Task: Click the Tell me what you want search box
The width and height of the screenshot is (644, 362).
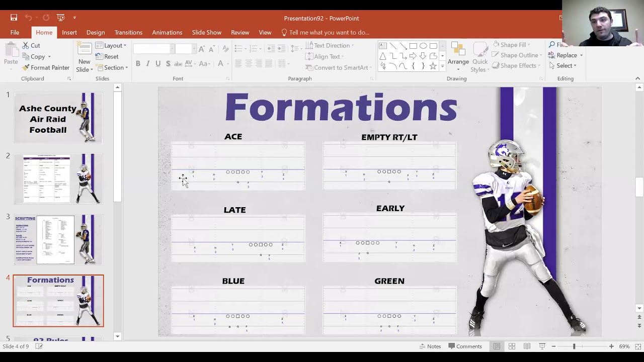Action: coord(325,32)
